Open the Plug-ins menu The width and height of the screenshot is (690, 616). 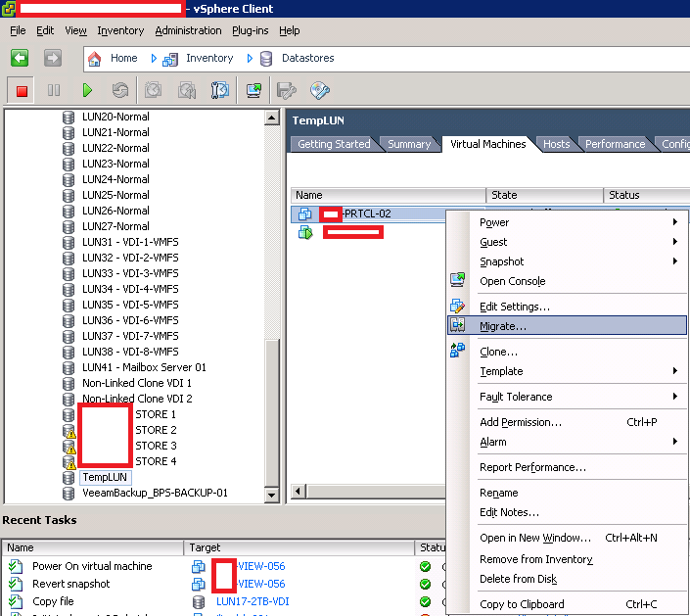click(x=250, y=30)
